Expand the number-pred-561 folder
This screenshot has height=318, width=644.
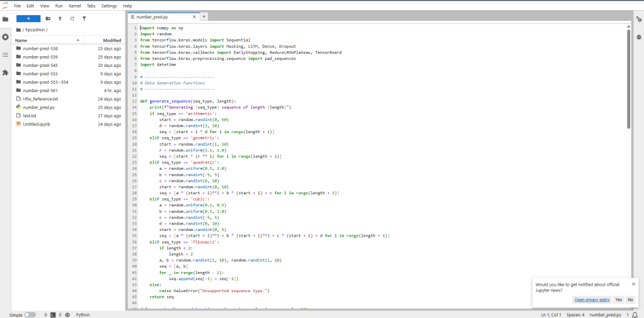click(40, 90)
